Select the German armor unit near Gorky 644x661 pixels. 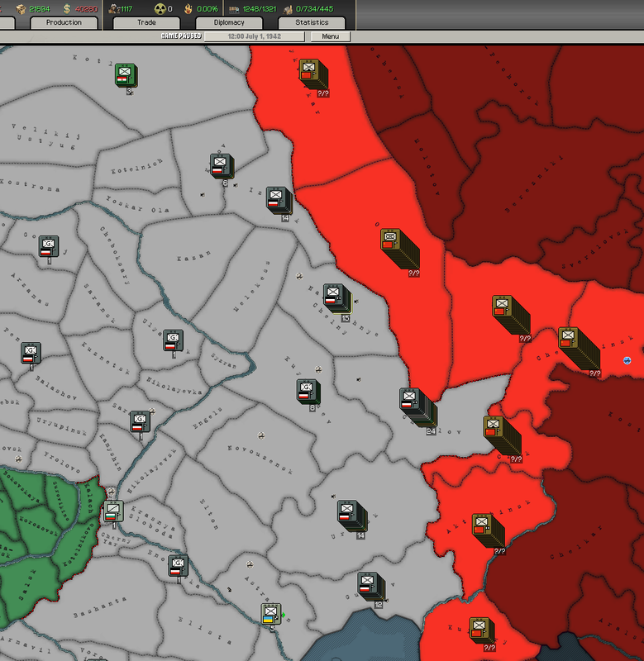click(49, 246)
